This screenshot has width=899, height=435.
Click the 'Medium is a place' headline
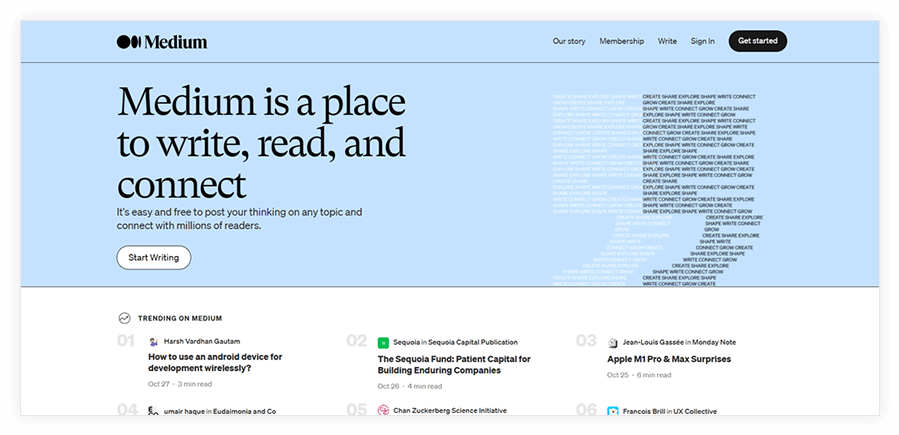261,142
